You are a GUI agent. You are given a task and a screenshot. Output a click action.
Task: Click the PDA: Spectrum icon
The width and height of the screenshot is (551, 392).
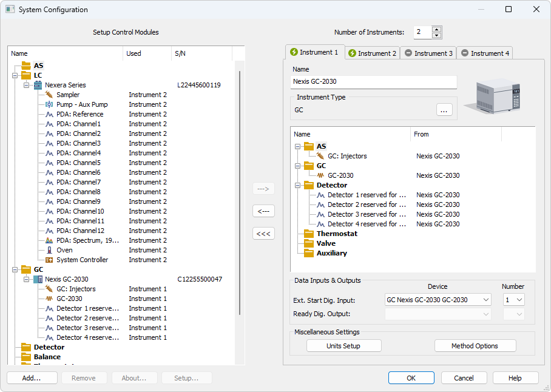(49, 241)
